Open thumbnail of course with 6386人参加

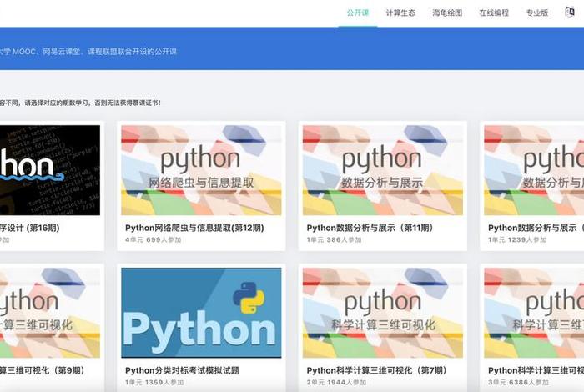point(534,313)
